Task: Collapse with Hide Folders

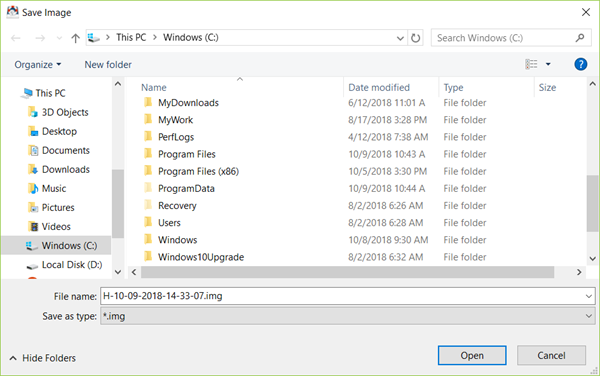Action: pyautogui.click(x=42, y=358)
